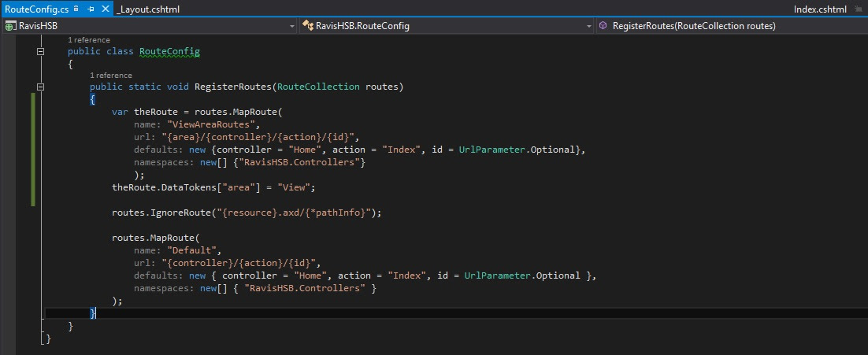The width and height of the screenshot is (868, 355).
Task: Click the routes.IgnoreRoute call
Action: pyautogui.click(x=247, y=213)
